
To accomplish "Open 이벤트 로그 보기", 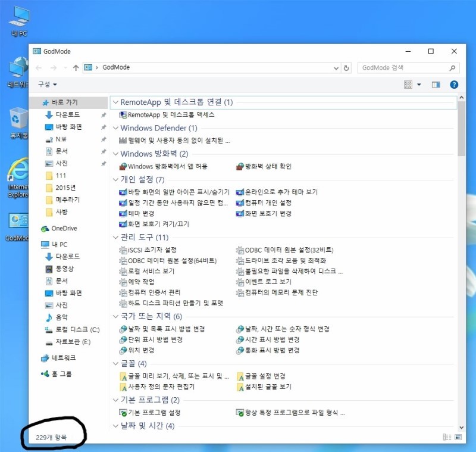I will 264,282.
